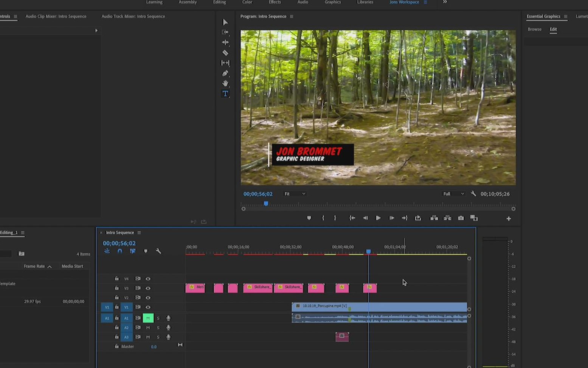The image size is (588, 368).
Task: Toggle the V1 track lock
Action: [x=117, y=307]
